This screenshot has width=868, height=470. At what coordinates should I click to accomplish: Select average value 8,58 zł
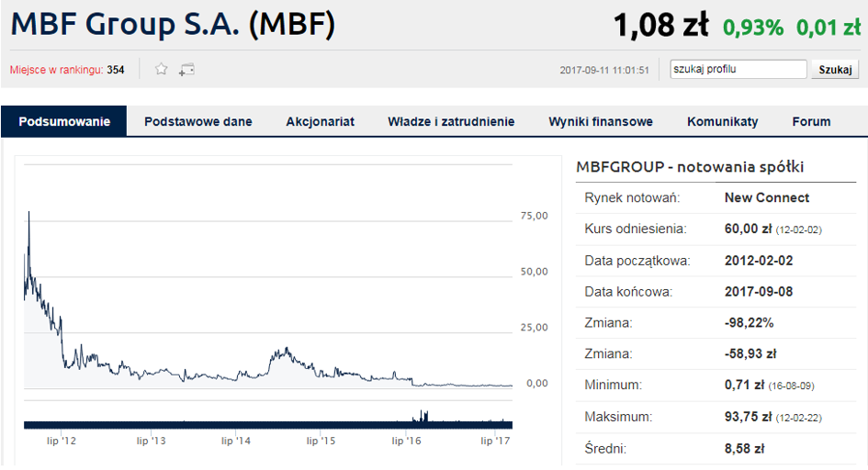pos(745,449)
